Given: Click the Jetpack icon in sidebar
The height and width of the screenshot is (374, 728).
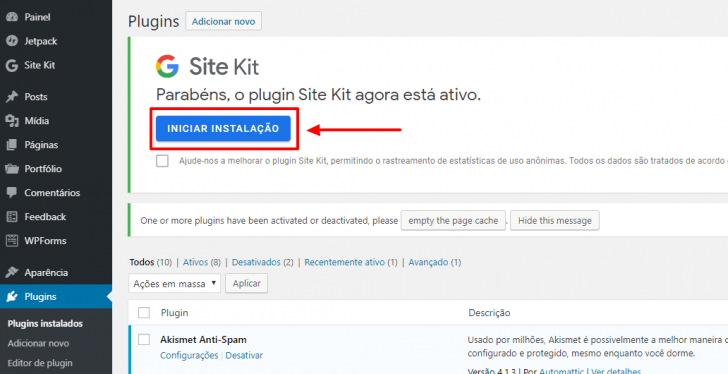Looking at the screenshot, I should [x=12, y=41].
